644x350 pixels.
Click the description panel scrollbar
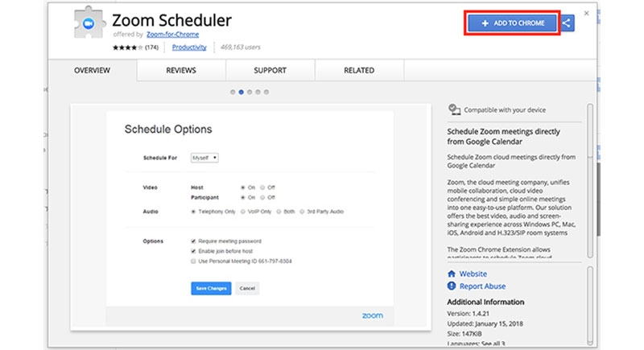590,180
